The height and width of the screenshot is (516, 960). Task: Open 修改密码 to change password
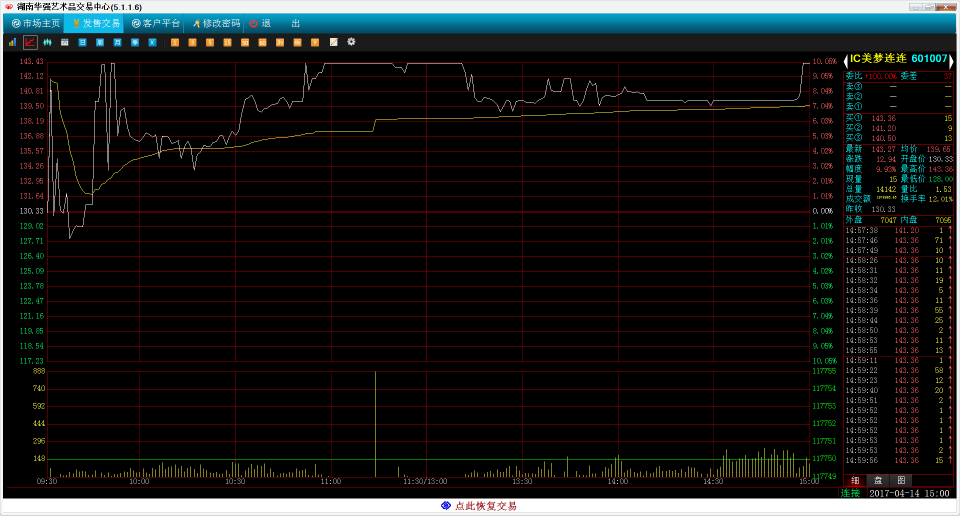pyautogui.click(x=216, y=23)
